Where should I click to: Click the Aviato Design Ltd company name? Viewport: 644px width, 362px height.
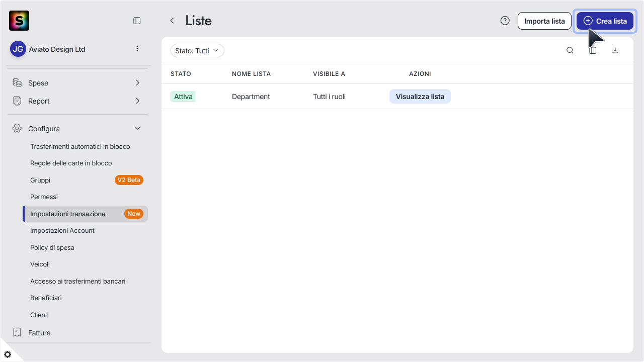[57, 49]
